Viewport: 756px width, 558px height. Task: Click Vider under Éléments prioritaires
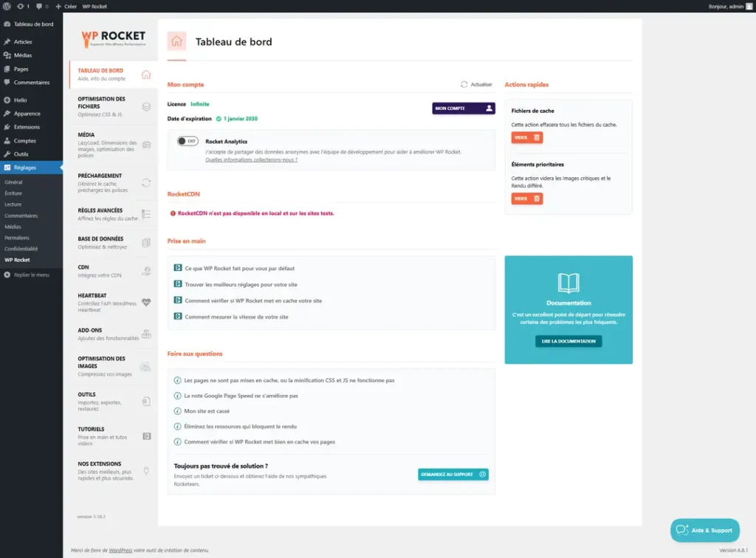point(527,199)
